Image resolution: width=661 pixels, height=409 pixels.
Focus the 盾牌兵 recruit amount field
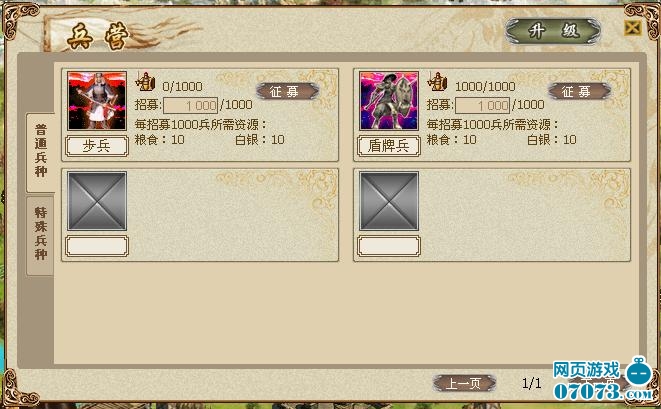pyautogui.click(x=482, y=105)
